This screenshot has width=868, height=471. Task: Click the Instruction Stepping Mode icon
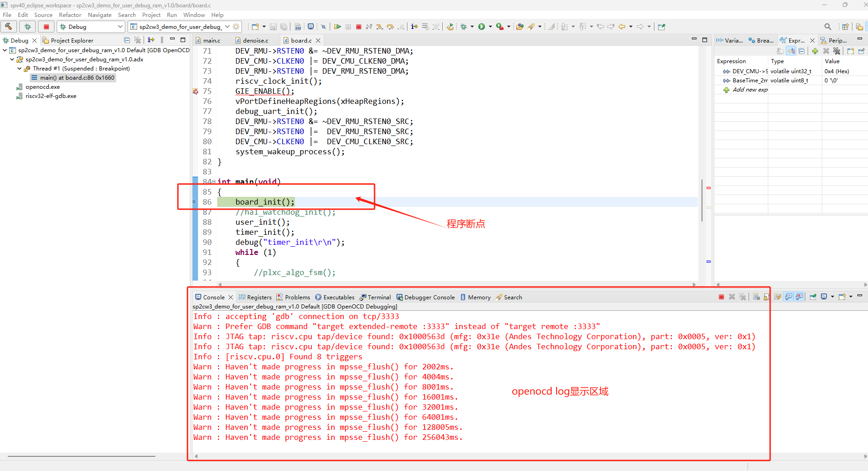tap(414, 27)
